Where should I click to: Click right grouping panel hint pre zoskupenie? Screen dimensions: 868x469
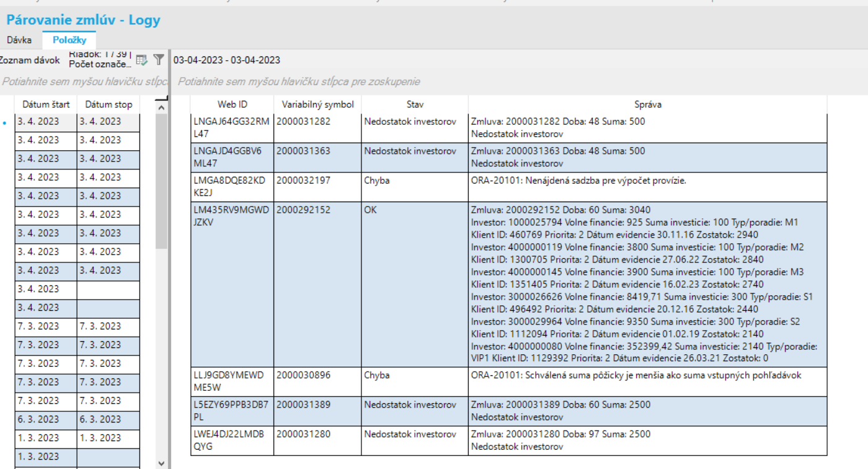point(299,81)
